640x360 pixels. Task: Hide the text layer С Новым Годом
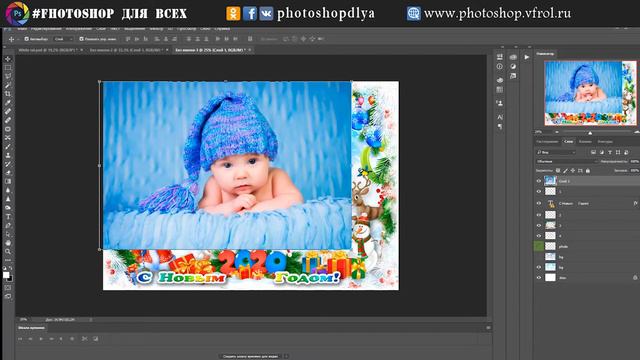[539, 203]
